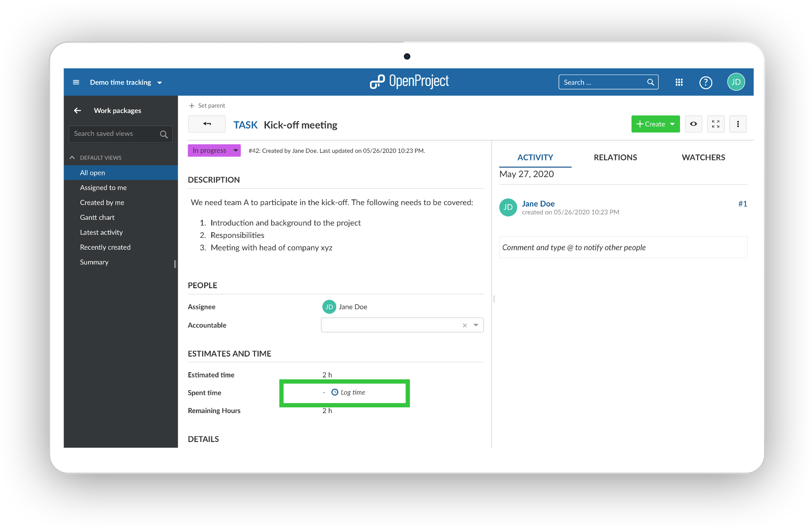Open the Demo time tracking project dropdown

coord(160,82)
